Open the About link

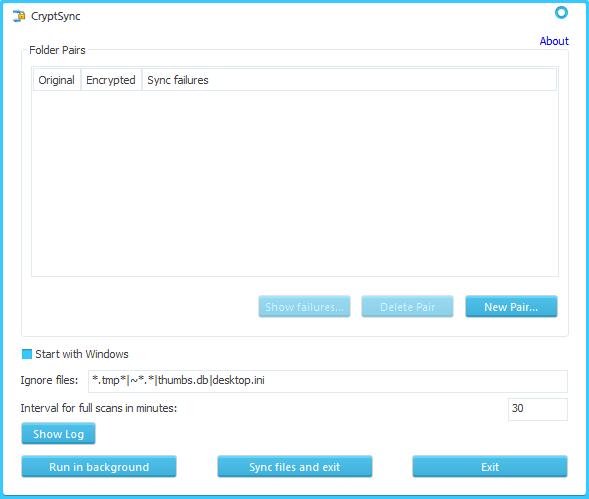(x=554, y=41)
